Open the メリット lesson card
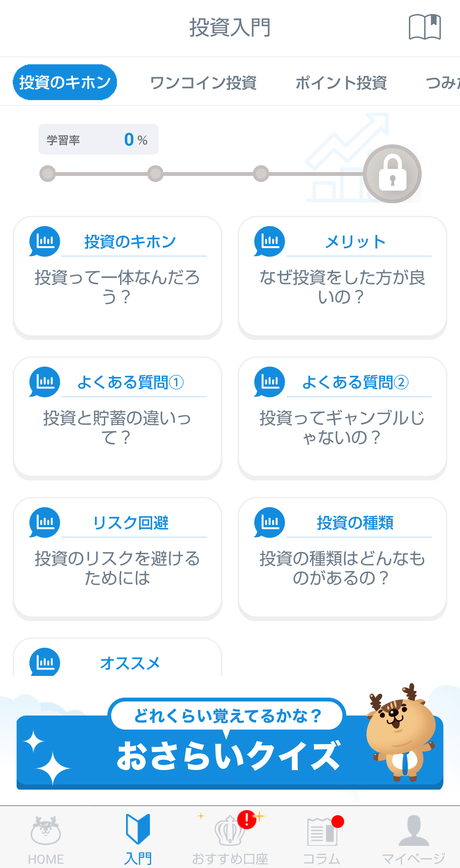Screen dimensions: 460x868 (x=342, y=277)
